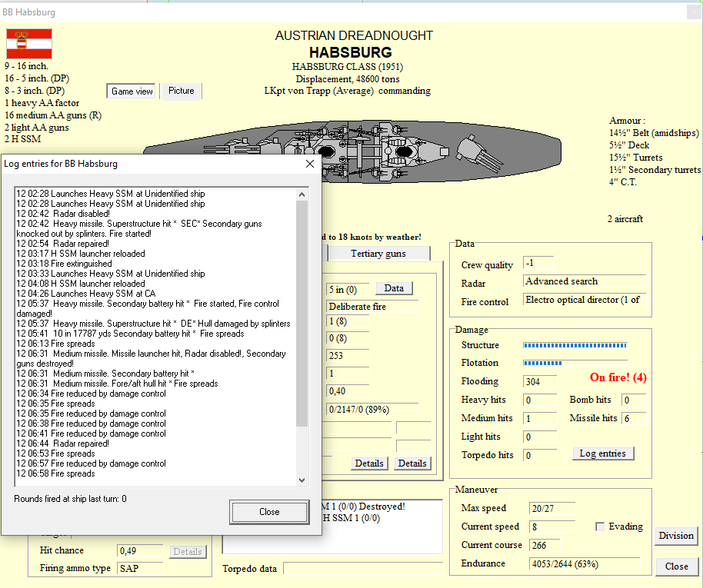703x588 pixels.
Task: Click the Data button next to 5 in (0)
Action: point(394,288)
